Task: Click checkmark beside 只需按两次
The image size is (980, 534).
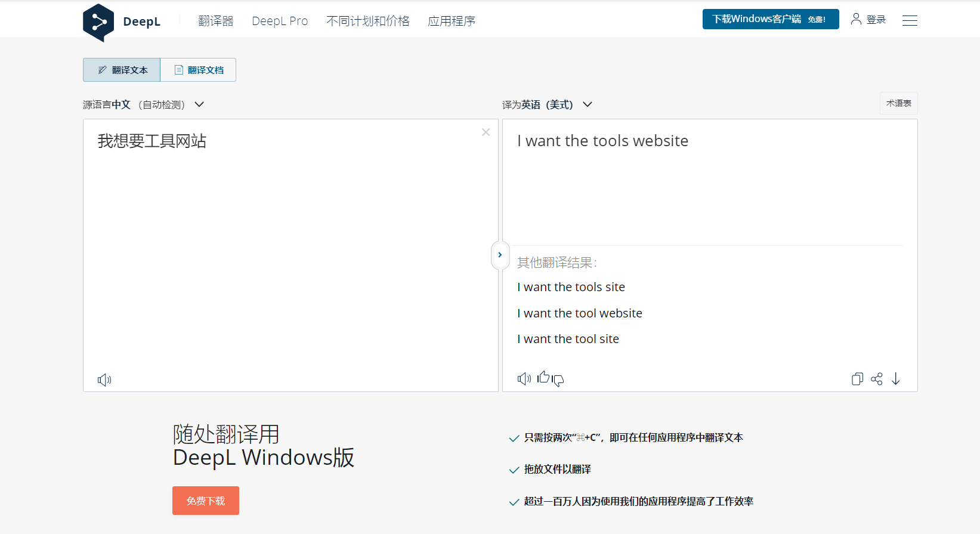Action: [514, 439]
